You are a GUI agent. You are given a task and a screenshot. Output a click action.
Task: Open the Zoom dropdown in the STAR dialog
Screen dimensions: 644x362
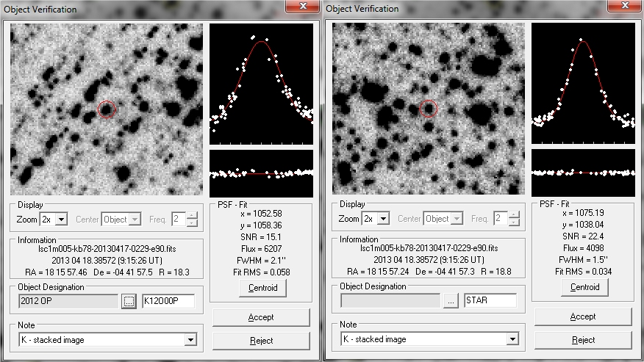point(383,219)
